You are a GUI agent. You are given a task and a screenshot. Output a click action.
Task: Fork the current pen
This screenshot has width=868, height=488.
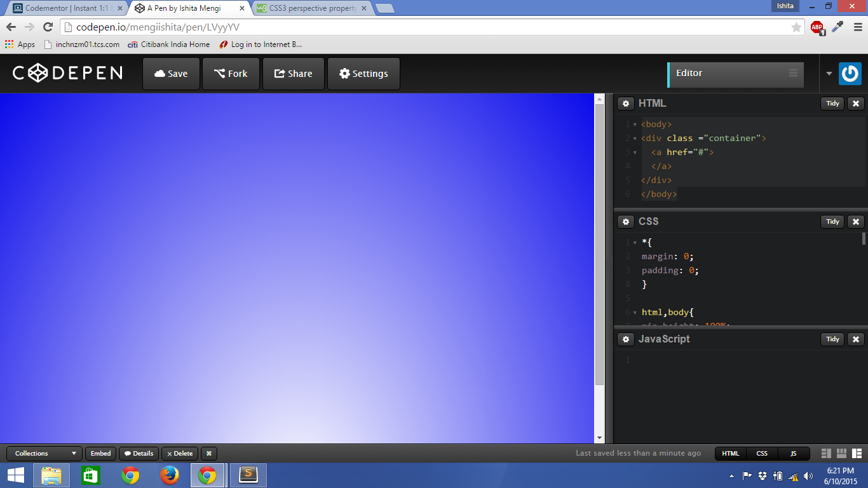point(231,73)
